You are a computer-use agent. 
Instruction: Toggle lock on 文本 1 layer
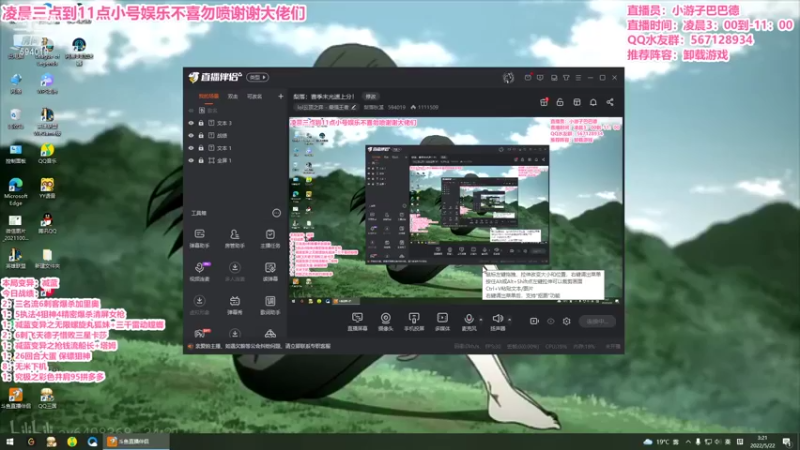pos(201,148)
